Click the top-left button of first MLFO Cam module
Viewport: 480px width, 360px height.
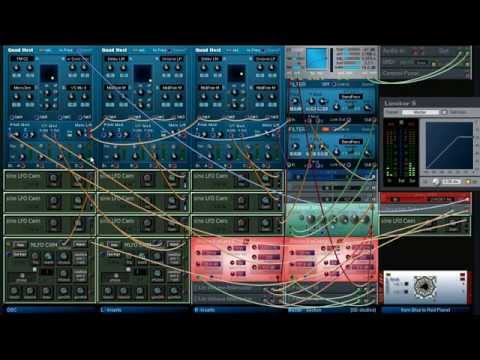coord(20,245)
